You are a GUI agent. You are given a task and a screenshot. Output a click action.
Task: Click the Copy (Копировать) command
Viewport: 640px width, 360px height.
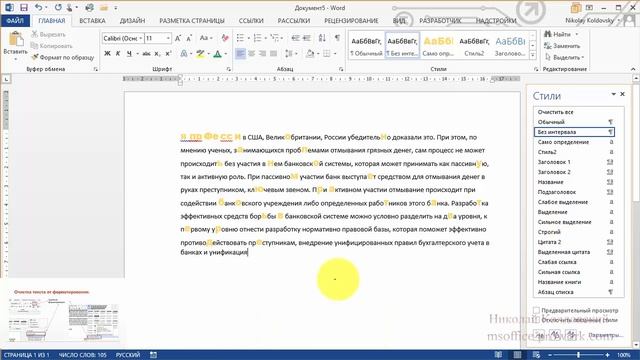(x=51, y=46)
